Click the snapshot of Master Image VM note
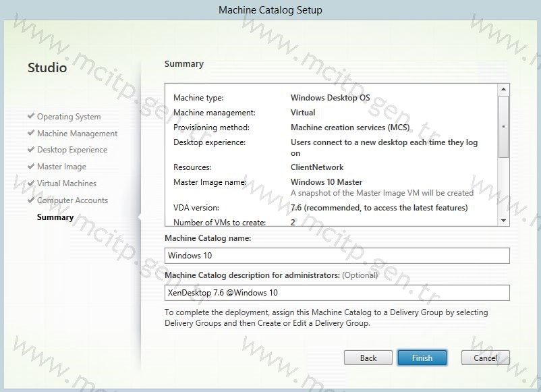Image resolution: width=541 pixels, height=392 pixels. [382, 193]
